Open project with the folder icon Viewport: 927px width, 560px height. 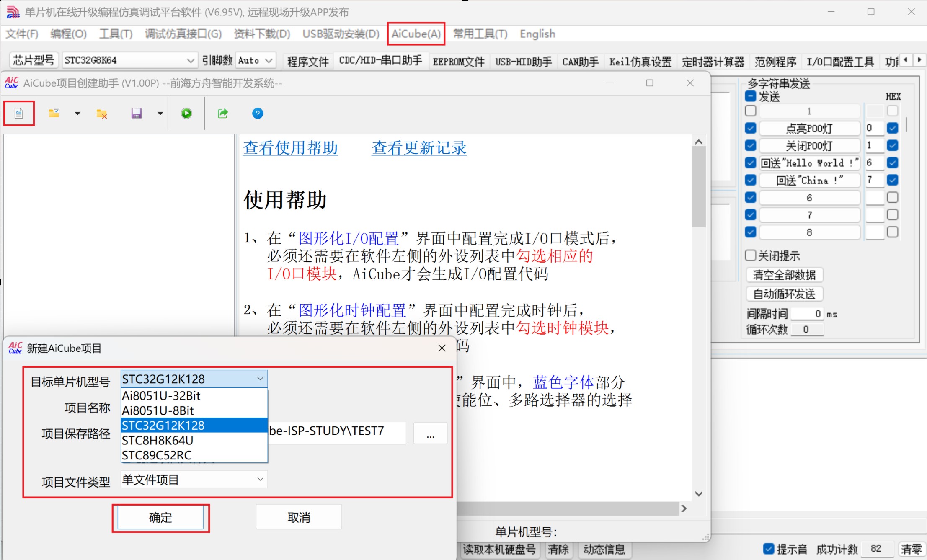point(54,113)
